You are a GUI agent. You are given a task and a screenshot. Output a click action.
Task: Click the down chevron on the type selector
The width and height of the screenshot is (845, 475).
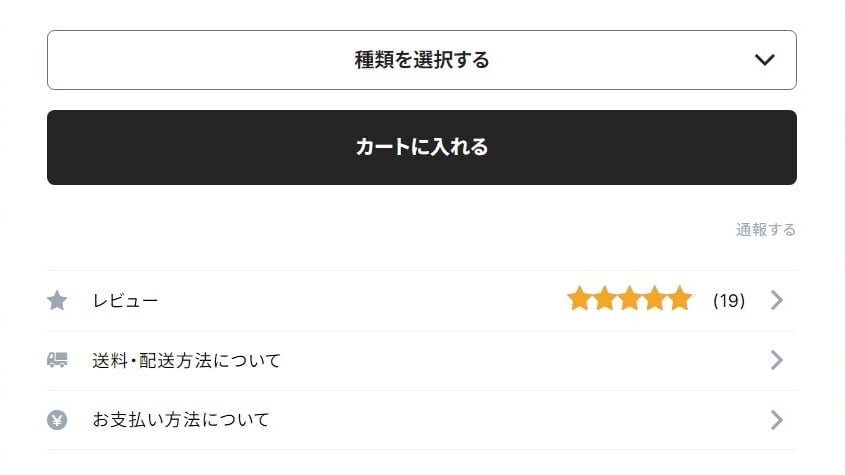(765, 60)
